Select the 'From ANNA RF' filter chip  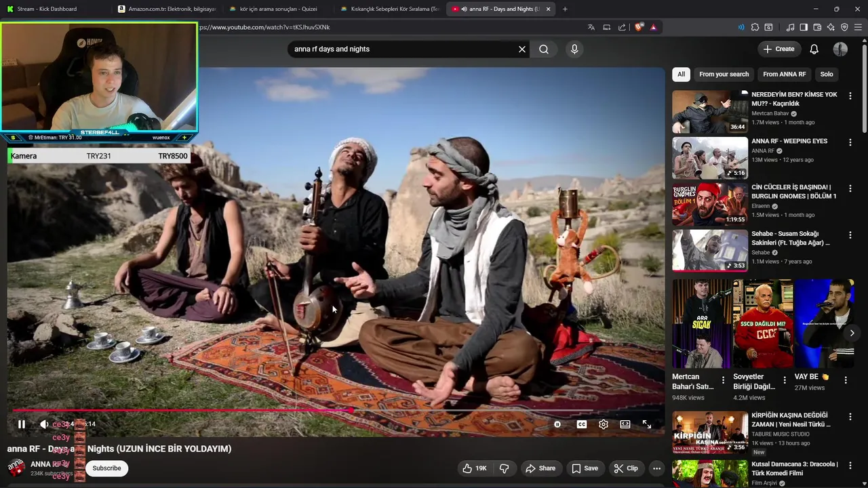[784, 75]
